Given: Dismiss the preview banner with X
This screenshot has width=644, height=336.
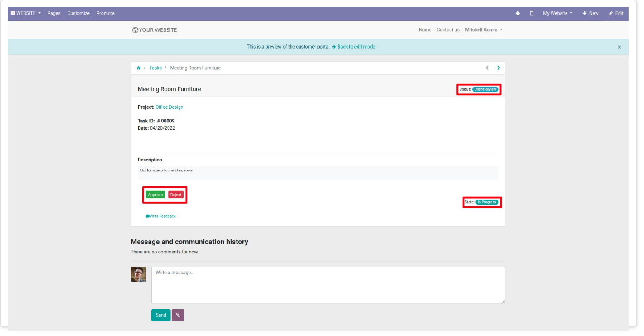Looking at the screenshot, I should tap(620, 47).
